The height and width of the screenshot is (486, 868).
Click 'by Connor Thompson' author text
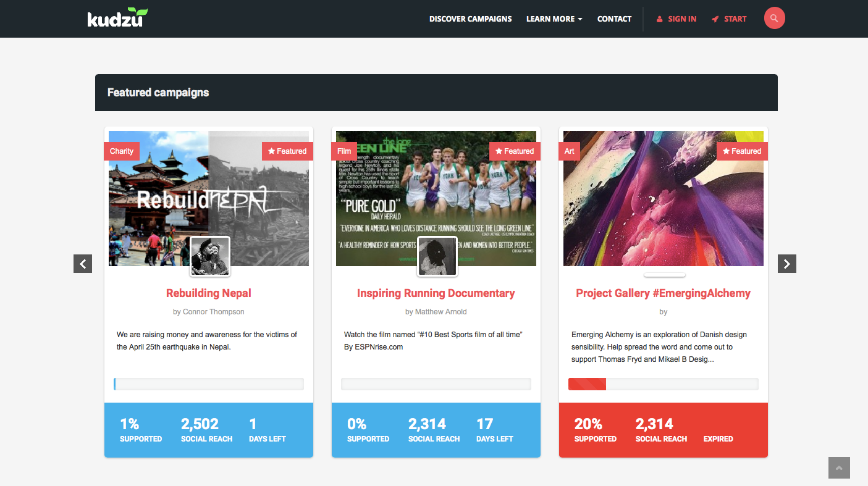[x=209, y=312]
